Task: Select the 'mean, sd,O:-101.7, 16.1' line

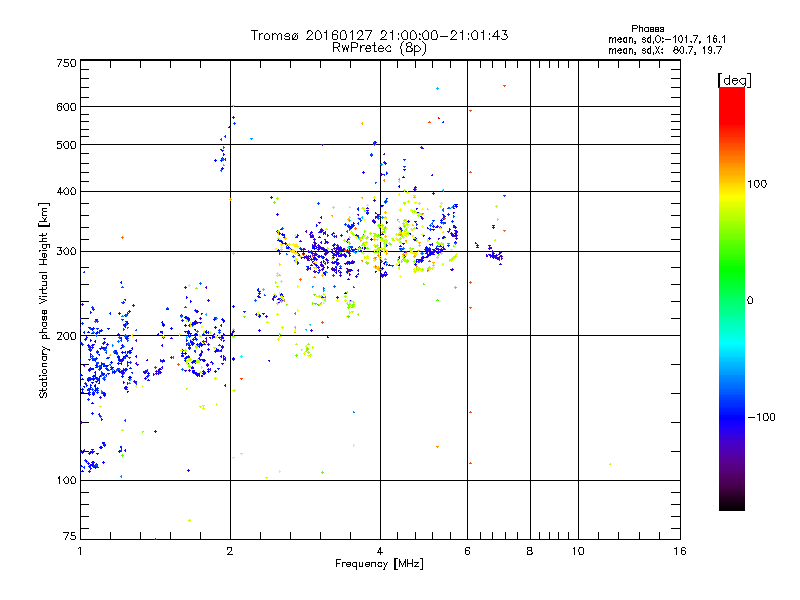Action: (x=667, y=39)
